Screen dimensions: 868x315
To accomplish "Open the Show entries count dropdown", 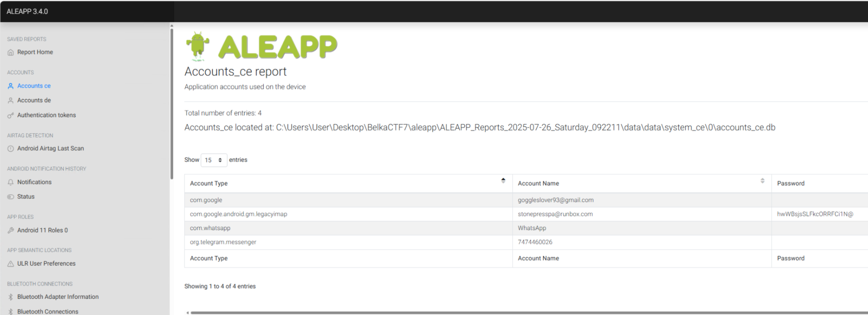I will [214, 160].
